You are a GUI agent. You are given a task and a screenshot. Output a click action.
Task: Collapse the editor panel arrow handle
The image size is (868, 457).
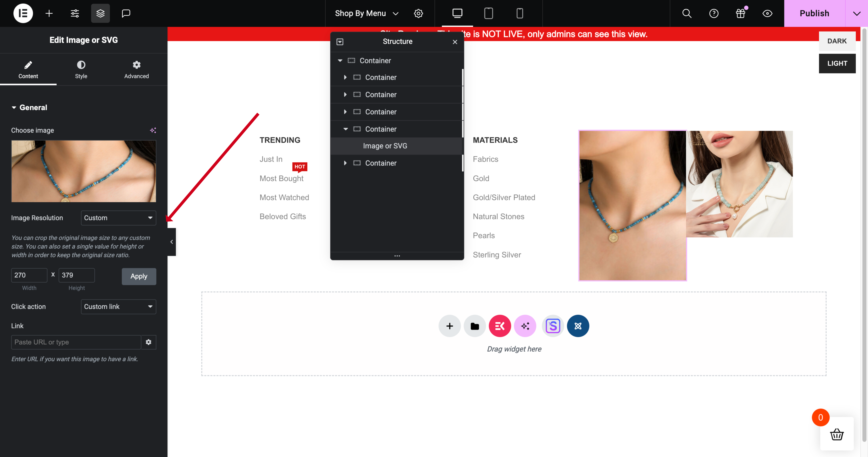point(172,242)
